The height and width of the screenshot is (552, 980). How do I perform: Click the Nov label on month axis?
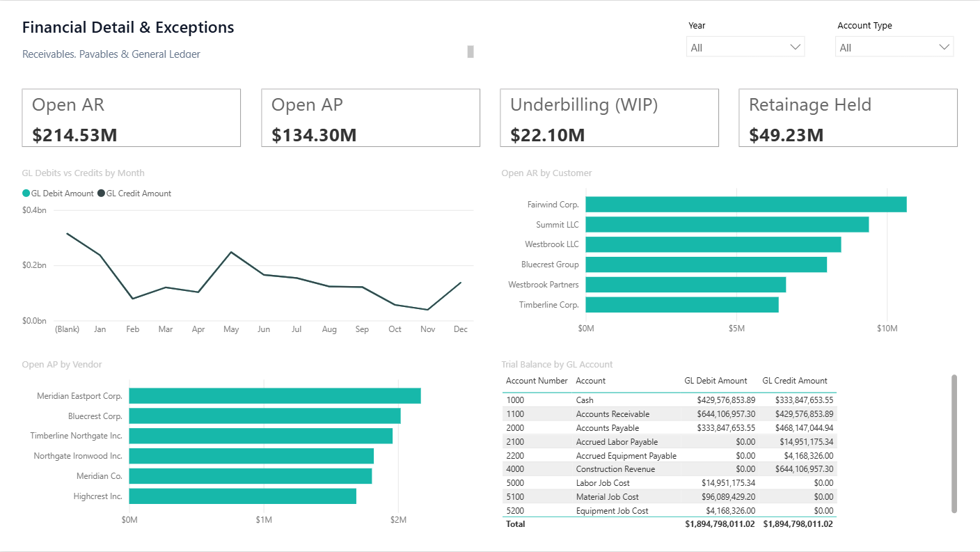(x=428, y=329)
